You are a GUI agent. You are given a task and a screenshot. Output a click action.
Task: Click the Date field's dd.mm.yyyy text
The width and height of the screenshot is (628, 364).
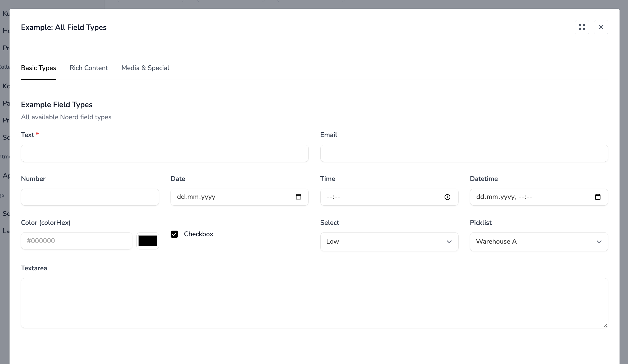(x=196, y=197)
